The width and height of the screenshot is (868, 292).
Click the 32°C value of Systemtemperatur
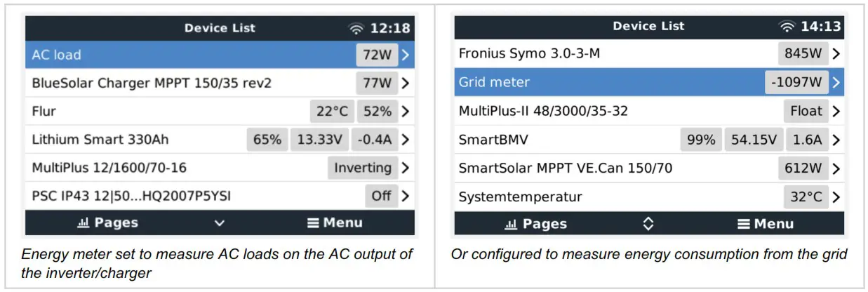tap(806, 197)
